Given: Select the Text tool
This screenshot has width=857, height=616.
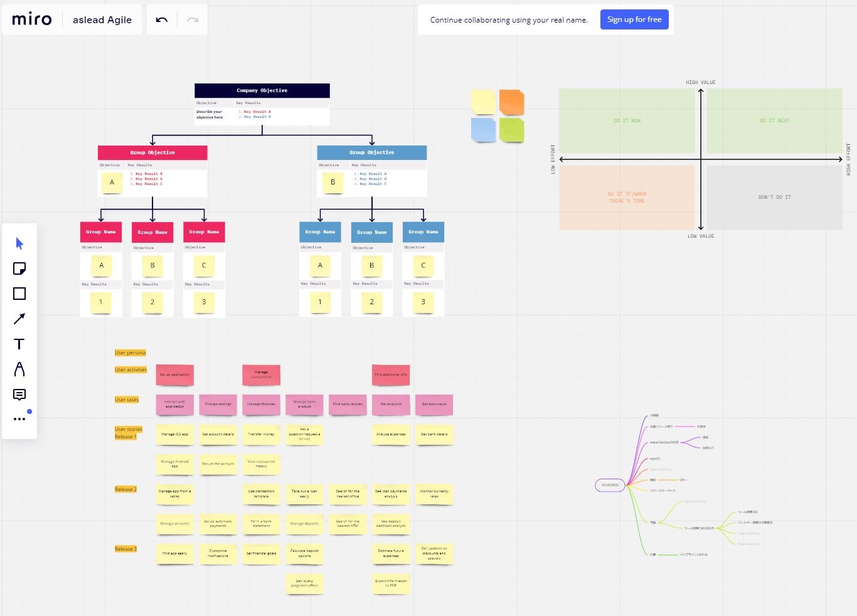Looking at the screenshot, I should [19, 344].
